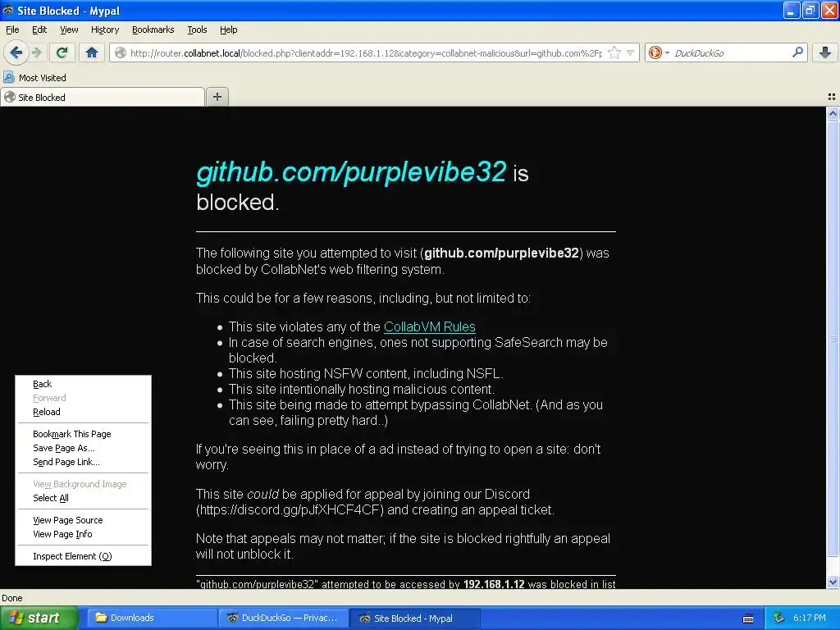
Task: Click the 6:17 PM system clock
Action: [x=810, y=619]
